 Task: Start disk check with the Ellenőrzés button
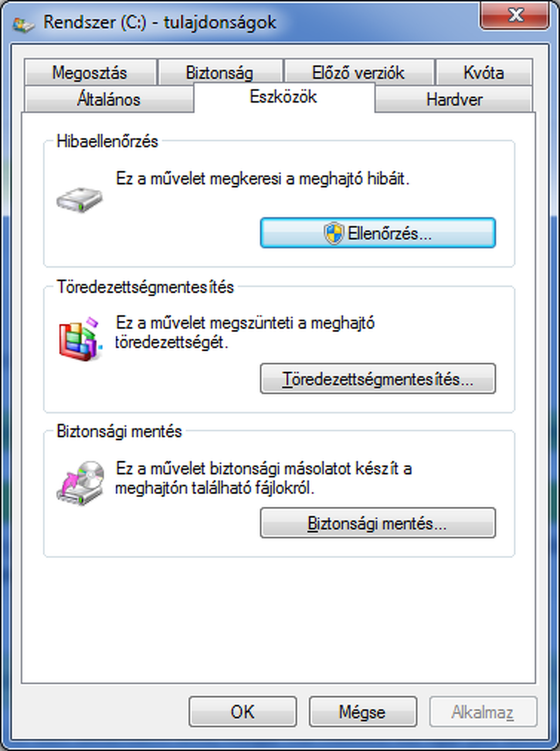(378, 233)
